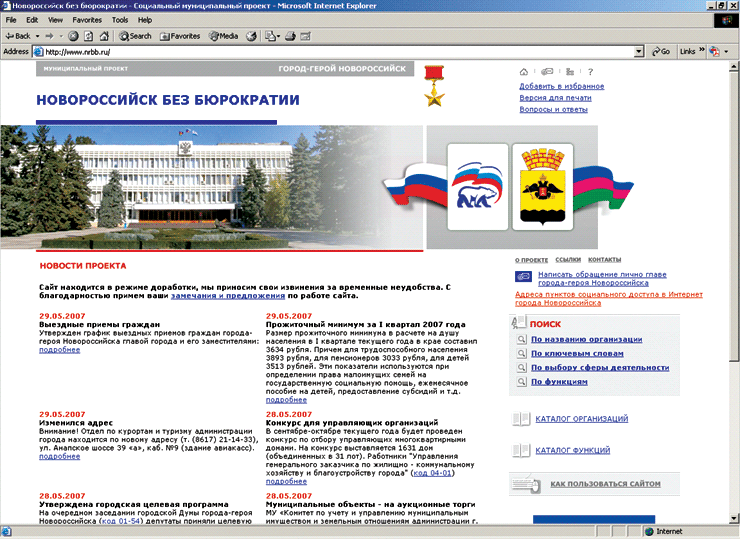Click the Novorossiysk coat of arms
Viewport: 740px width, 539px height.
point(543,187)
